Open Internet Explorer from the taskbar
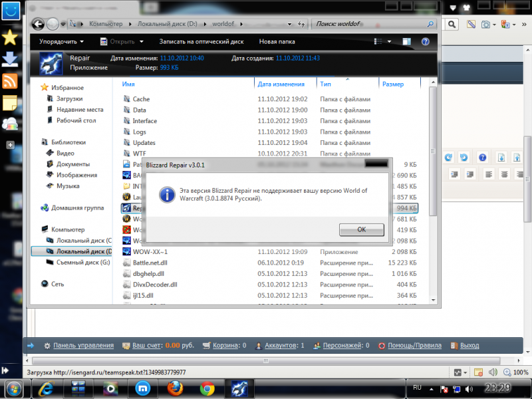Image resolution: width=532 pixels, height=399 pixels. tap(46, 389)
